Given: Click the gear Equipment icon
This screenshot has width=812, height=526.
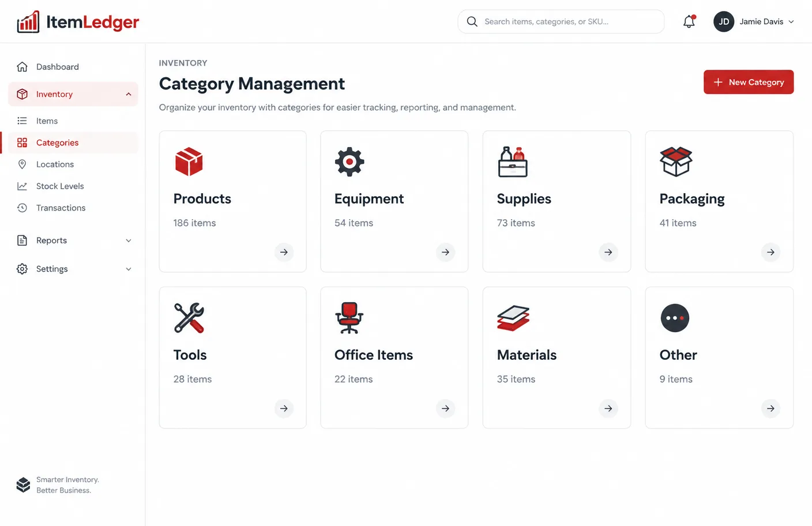Looking at the screenshot, I should [x=349, y=161].
